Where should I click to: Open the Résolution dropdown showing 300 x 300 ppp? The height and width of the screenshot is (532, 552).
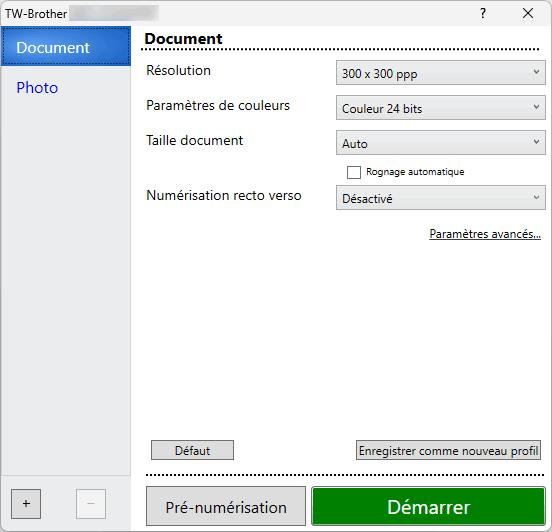coord(441,73)
